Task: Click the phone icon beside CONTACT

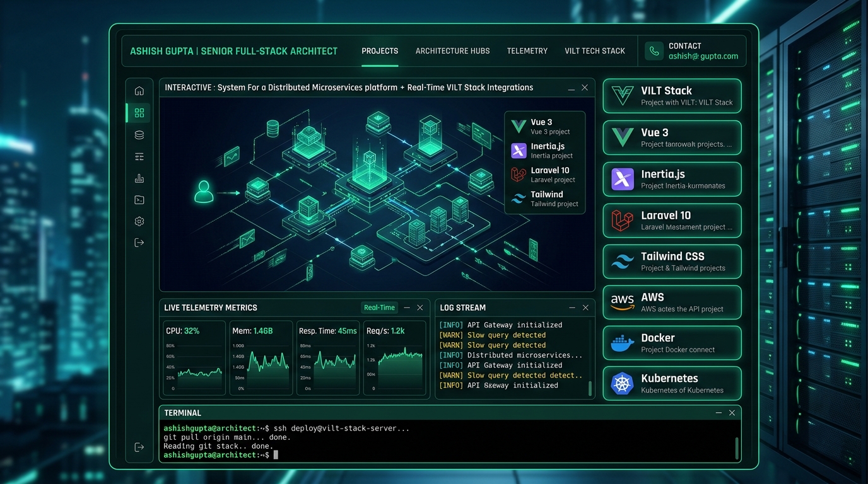Action: pos(654,51)
